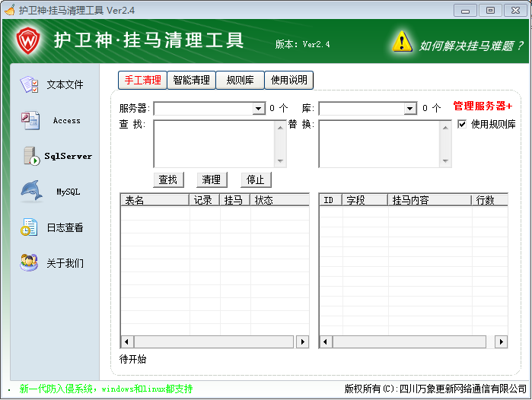Open the 使用说明 tab
The image size is (532, 400).
pyautogui.click(x=289, y=80)
